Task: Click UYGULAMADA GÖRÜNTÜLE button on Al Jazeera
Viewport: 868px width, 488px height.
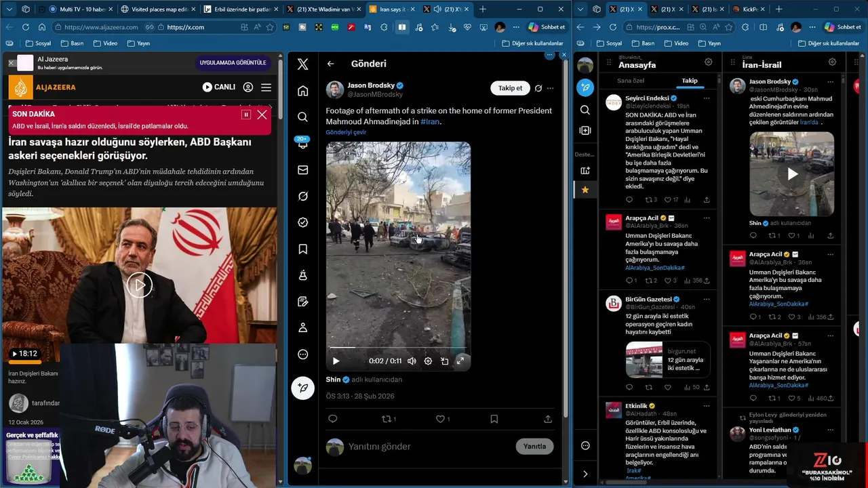Action: 233,63
